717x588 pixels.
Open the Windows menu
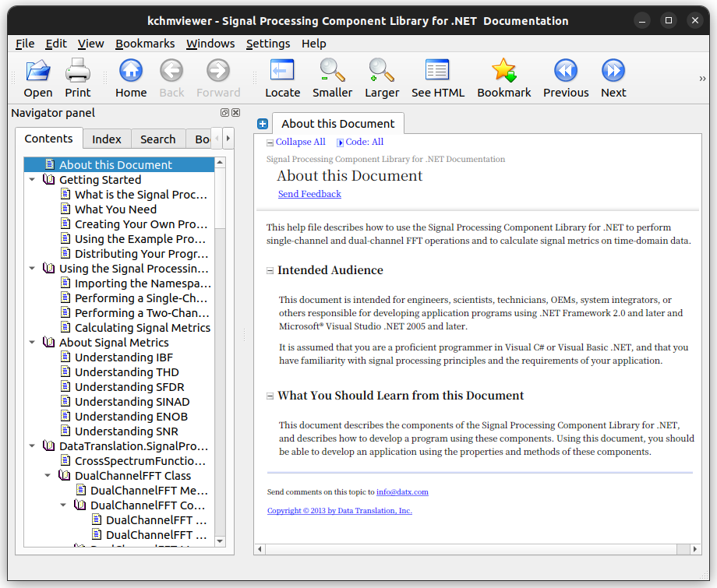coord(210,44)
